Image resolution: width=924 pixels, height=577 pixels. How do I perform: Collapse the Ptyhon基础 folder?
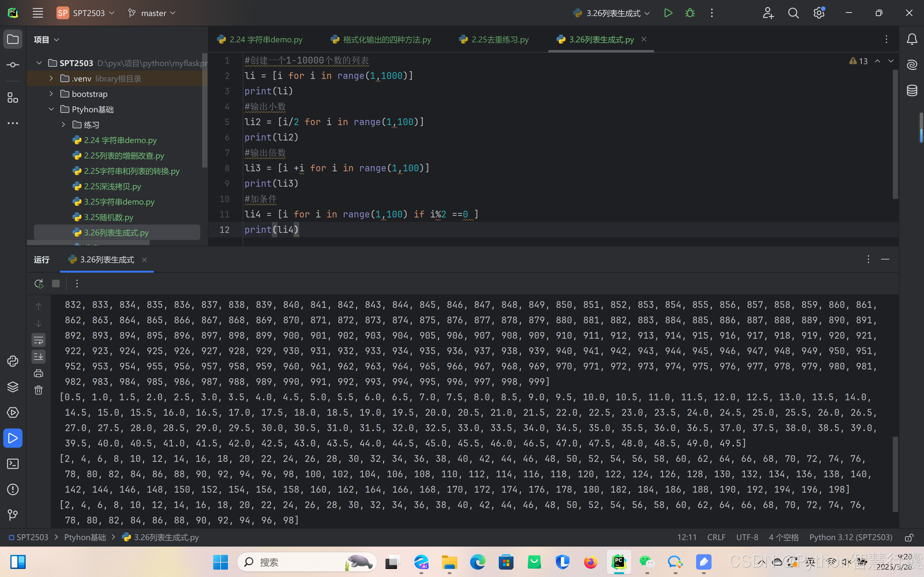pos(51,109)
